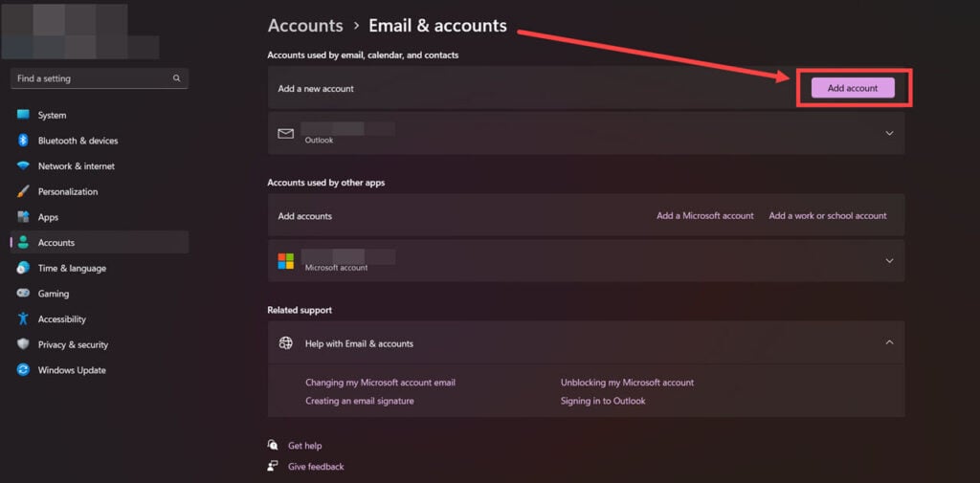Click the Give feedback link
The height and width of the screenshot is (483, 980).
316,466
